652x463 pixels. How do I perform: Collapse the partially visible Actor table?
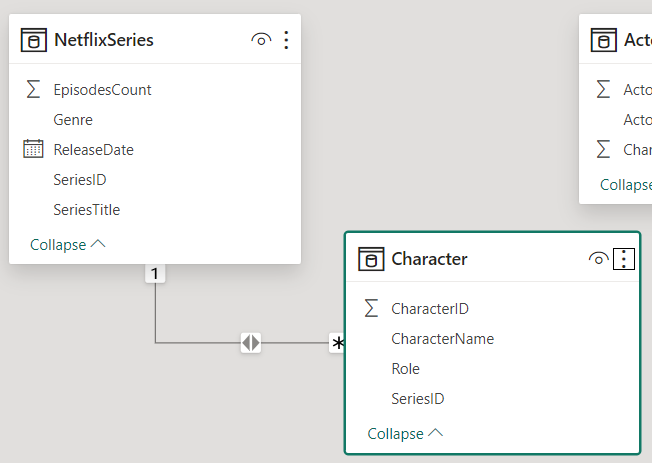pos(626,185)
